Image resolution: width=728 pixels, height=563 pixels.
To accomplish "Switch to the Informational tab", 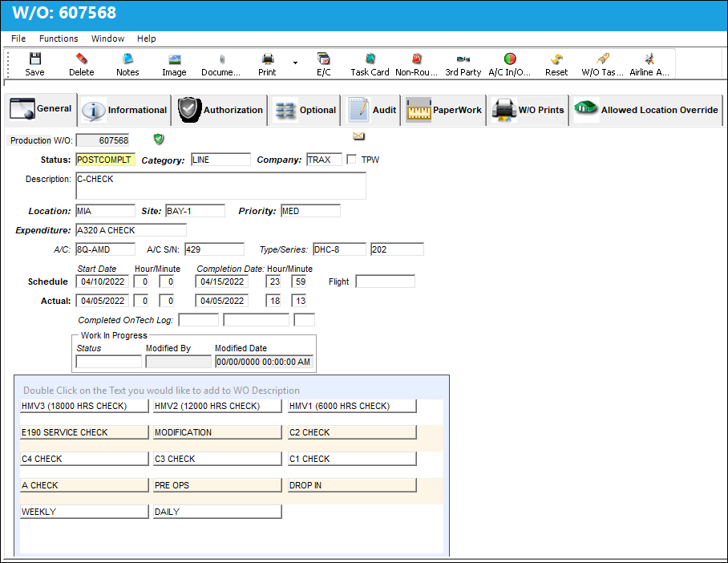I will (x=124, y=110).
